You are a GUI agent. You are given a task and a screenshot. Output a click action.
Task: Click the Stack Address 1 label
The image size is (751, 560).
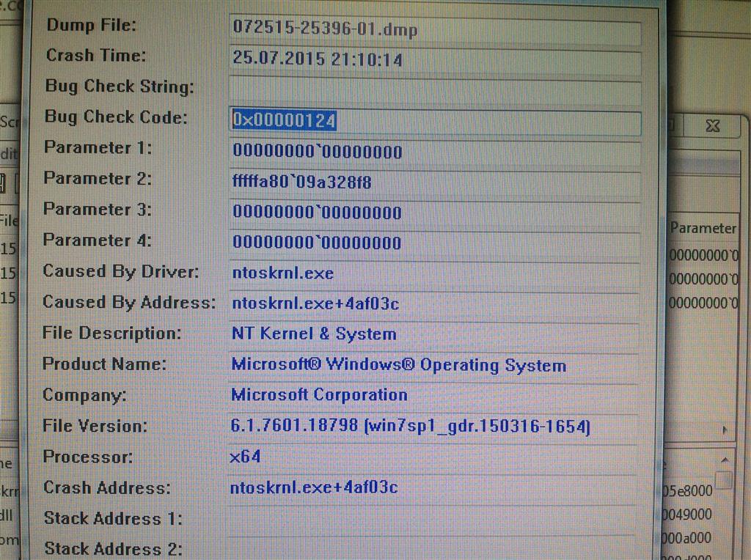tap(113, 518)
